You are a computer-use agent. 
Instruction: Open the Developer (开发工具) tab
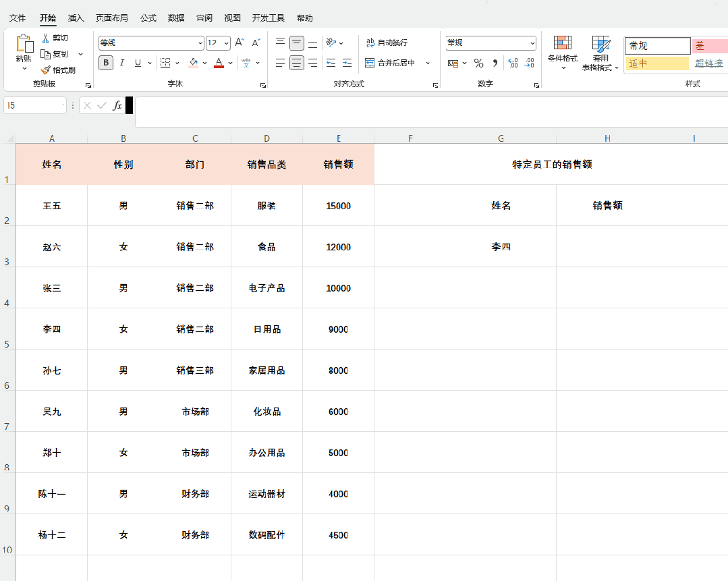[269, 18]
